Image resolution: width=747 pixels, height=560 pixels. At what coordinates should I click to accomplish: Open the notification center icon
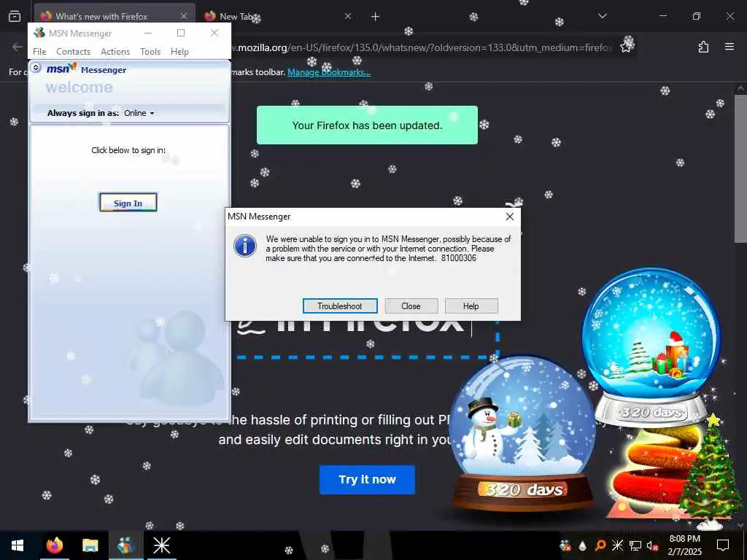click(723, 545)
